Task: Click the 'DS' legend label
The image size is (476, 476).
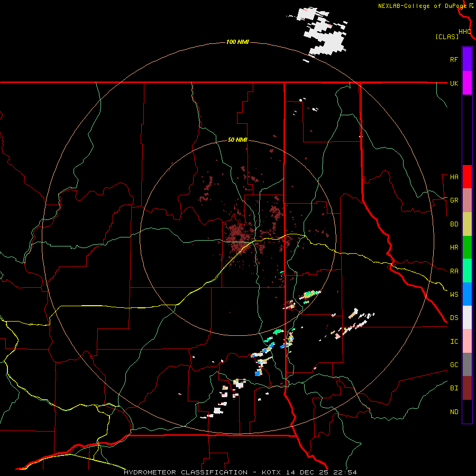Action: [x=454, y=318]
